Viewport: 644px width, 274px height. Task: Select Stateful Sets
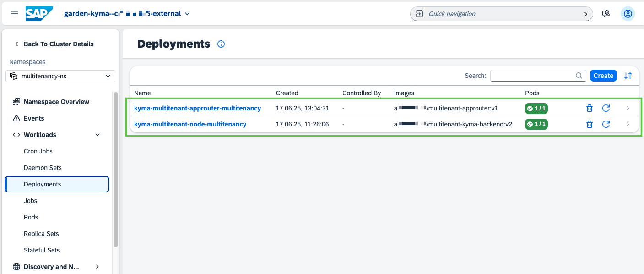tap(42, 250)
